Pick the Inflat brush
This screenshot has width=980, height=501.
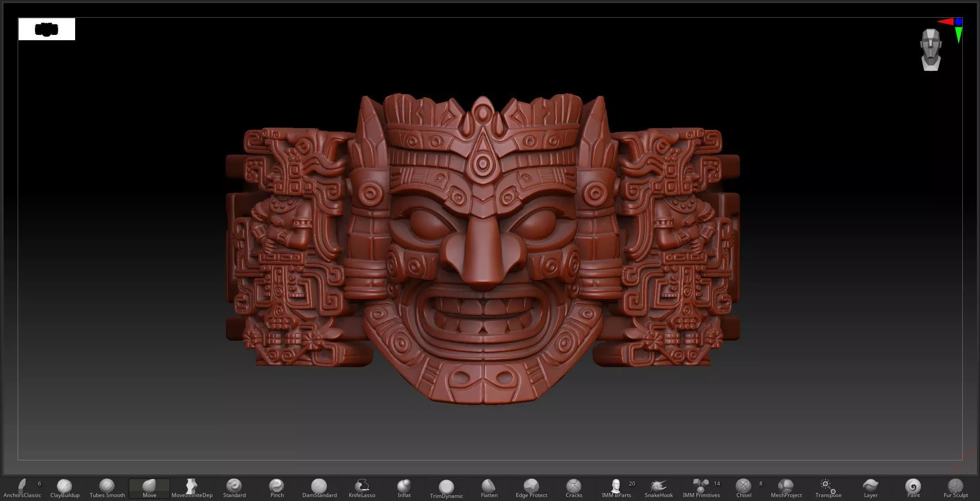coord(404,488)
